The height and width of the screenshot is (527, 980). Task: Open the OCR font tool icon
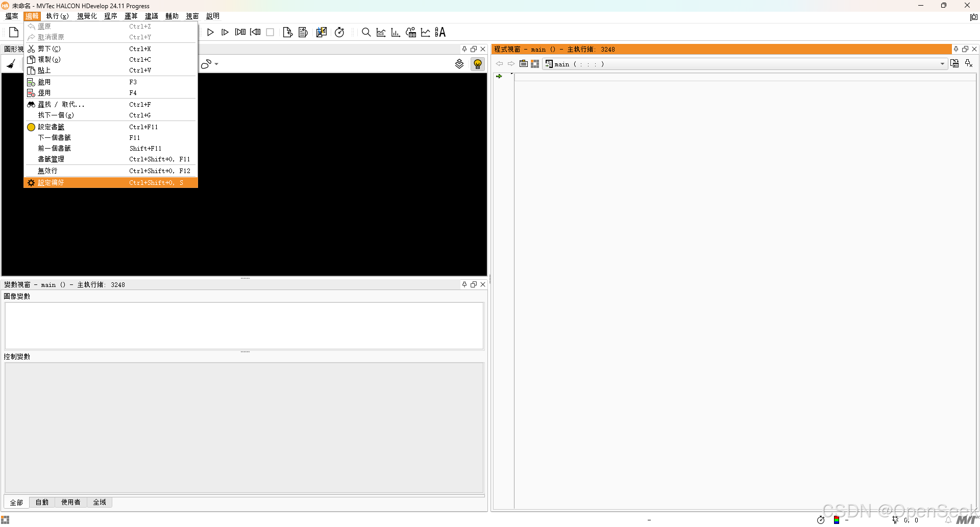(440, 32)
